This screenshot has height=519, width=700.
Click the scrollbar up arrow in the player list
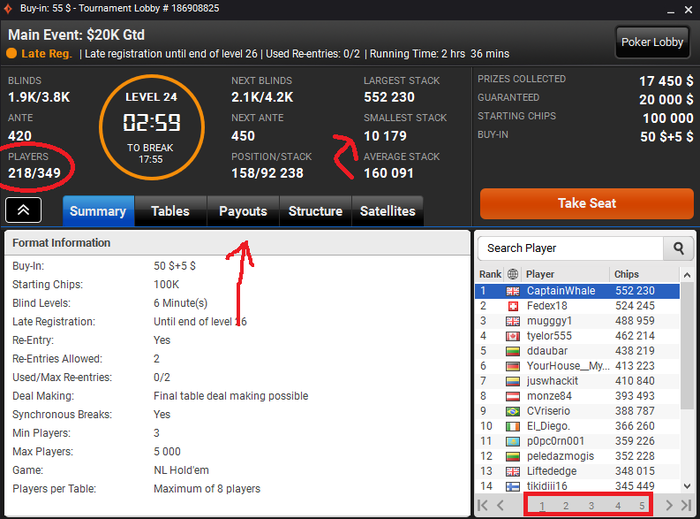pos(687,275)
